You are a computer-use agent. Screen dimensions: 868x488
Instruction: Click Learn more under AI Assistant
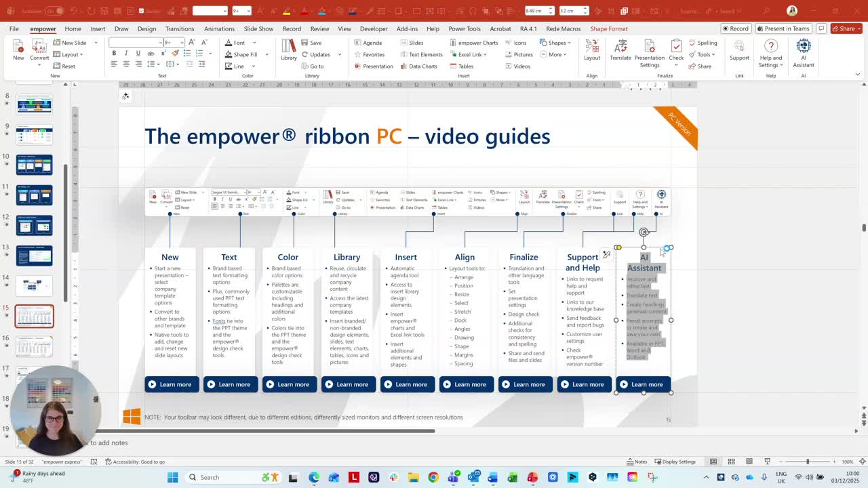643,384
